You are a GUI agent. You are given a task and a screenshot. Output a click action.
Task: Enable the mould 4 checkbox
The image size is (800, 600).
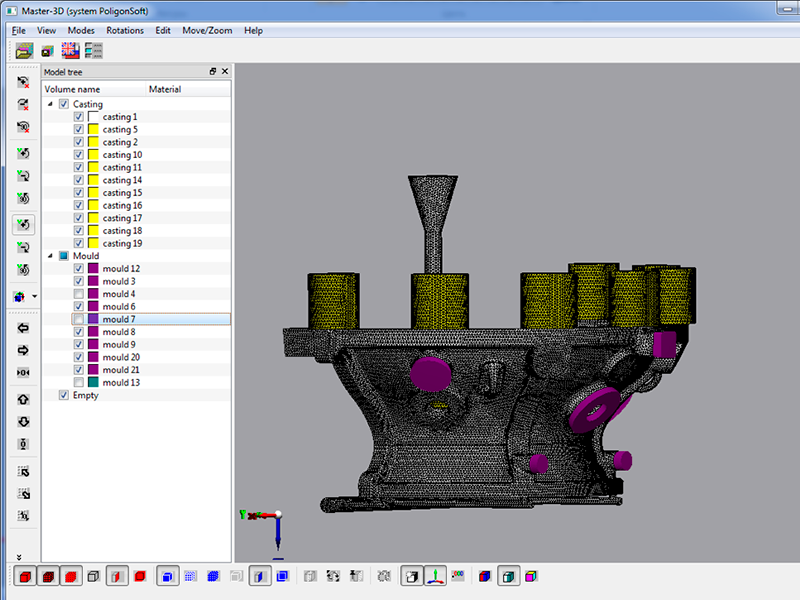click(79, 294)
